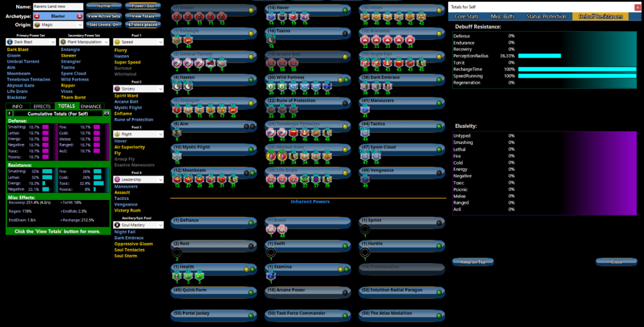Image resolution: width=644 pixels, height=327 pixels.
Task: Open the Pool 3 Flight dropdown
Action: click(x=139, y=134)
